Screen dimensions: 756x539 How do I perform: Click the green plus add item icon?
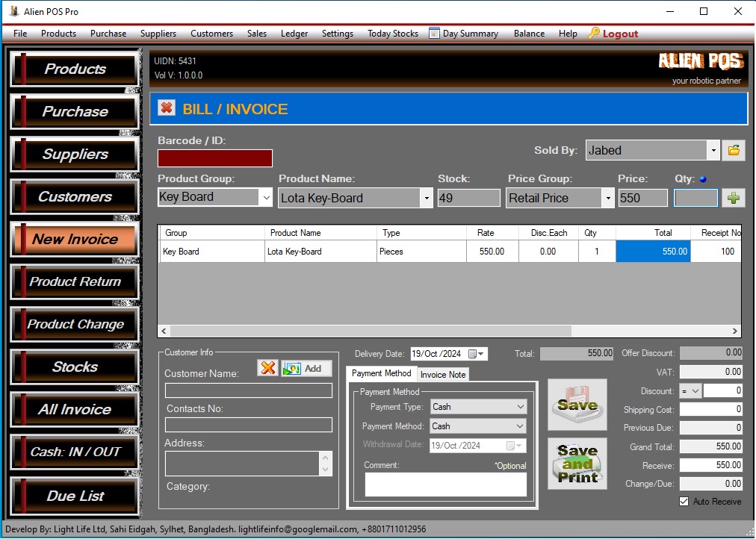point(735,198)
